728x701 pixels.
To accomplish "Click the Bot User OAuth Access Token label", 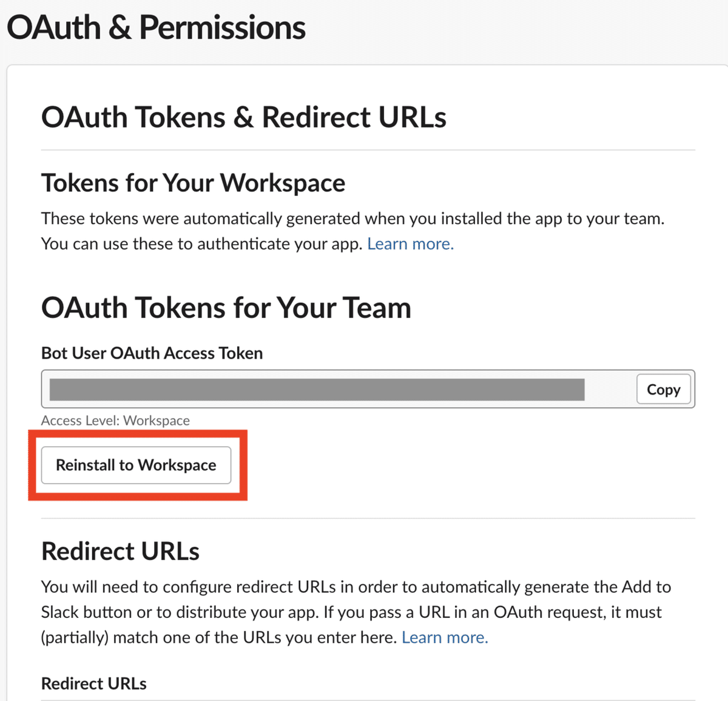I will (x=152, y=353).
